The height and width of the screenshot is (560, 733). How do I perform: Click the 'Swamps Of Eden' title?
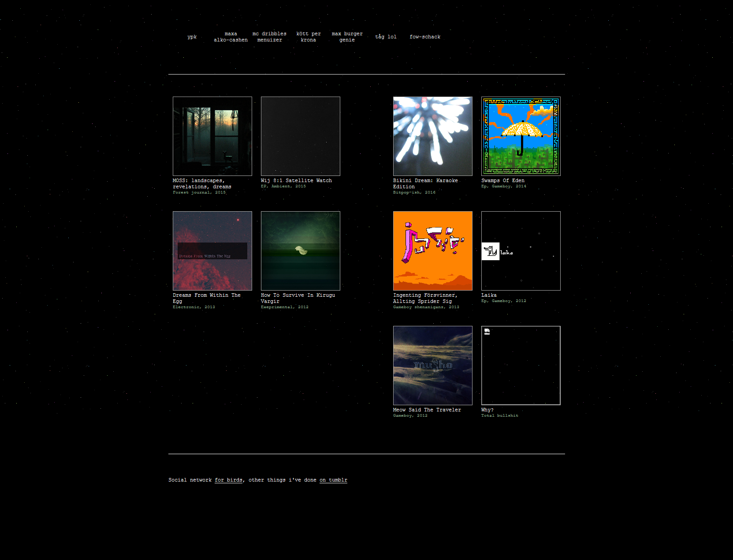(x=503, y=180)
